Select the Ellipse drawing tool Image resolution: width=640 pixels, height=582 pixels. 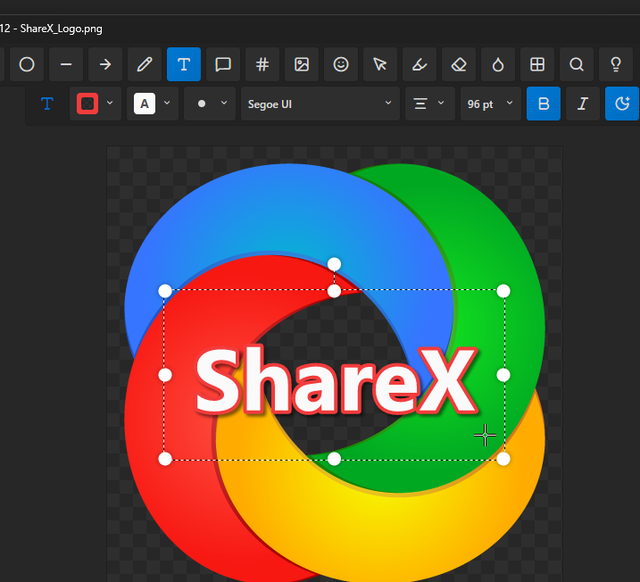coord(27,64)
